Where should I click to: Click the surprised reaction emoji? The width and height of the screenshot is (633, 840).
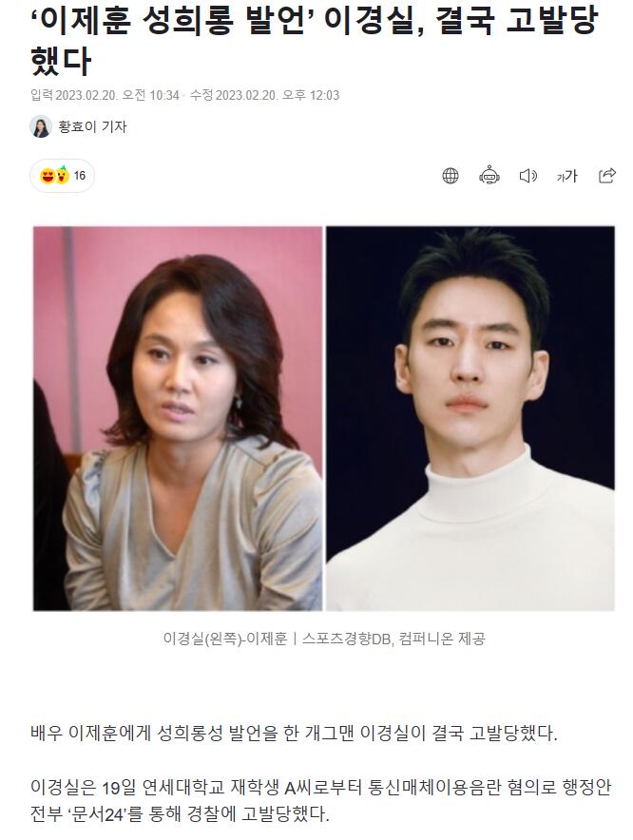pyautogui.click(x=62, y=175)
